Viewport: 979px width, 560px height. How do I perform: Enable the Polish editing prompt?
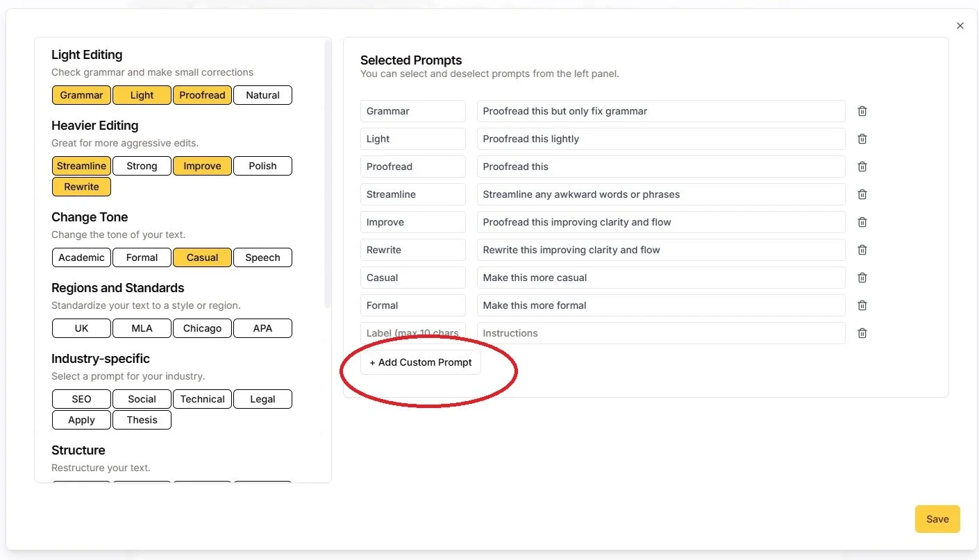click(262, 166)
